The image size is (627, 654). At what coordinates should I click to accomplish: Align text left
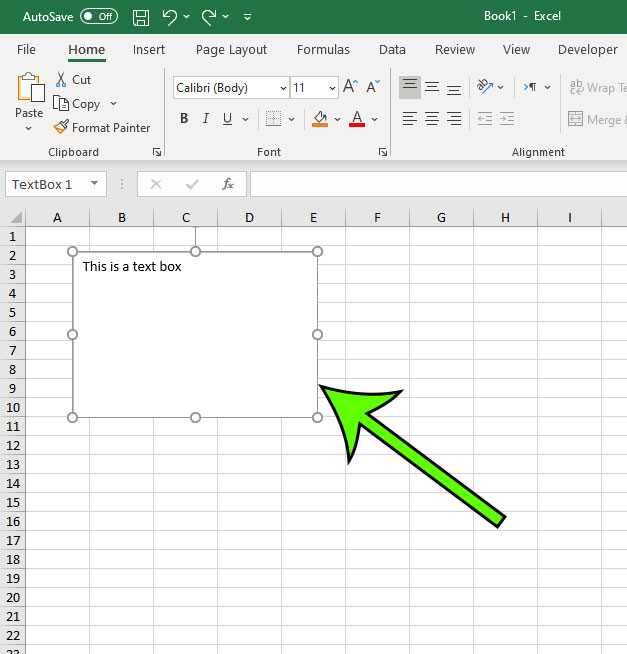[410, 119]
